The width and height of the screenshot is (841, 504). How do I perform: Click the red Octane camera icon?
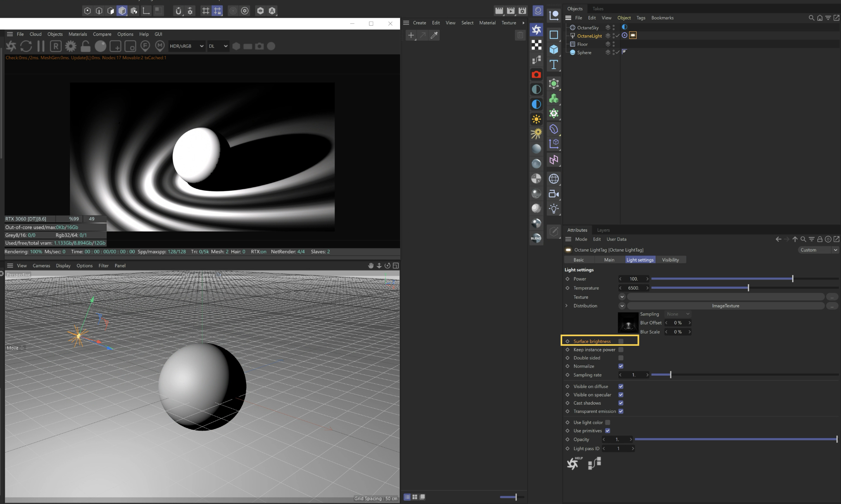pyautogui.click(x=536, y=74)
